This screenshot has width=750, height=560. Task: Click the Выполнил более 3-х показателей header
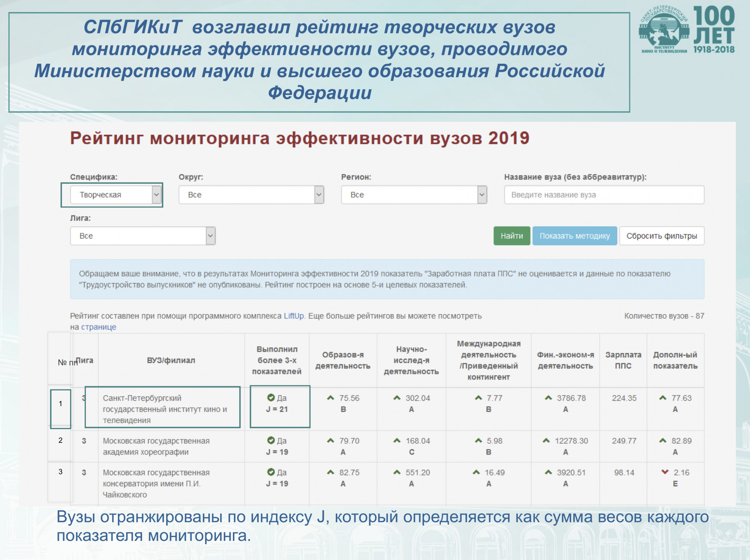tap(277, 360)
